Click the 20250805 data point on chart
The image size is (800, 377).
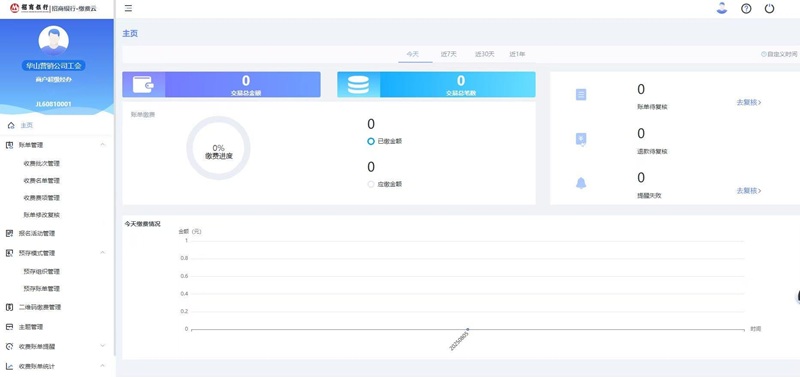[x=467, y=329]
